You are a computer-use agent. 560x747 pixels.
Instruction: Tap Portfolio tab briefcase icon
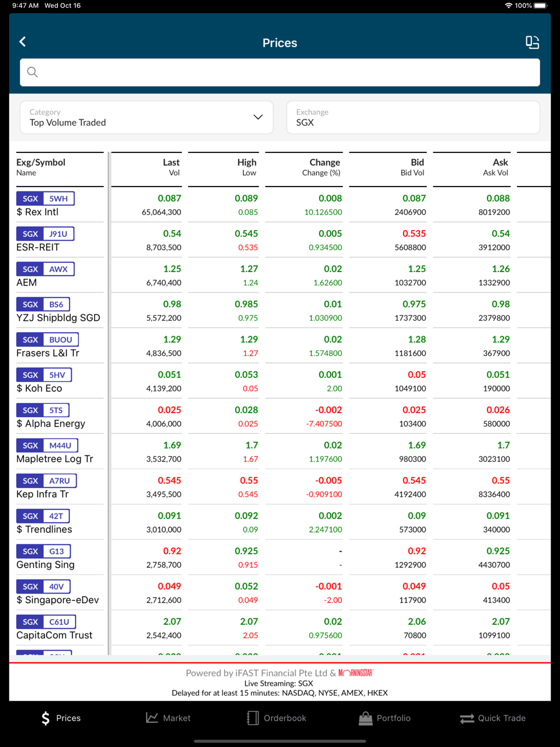366,718
